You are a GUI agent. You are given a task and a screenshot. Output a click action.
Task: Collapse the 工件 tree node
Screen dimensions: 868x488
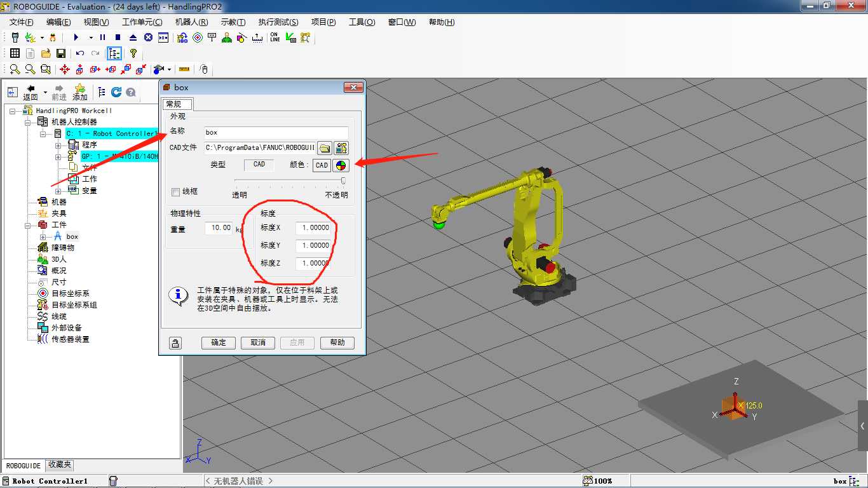28,225
